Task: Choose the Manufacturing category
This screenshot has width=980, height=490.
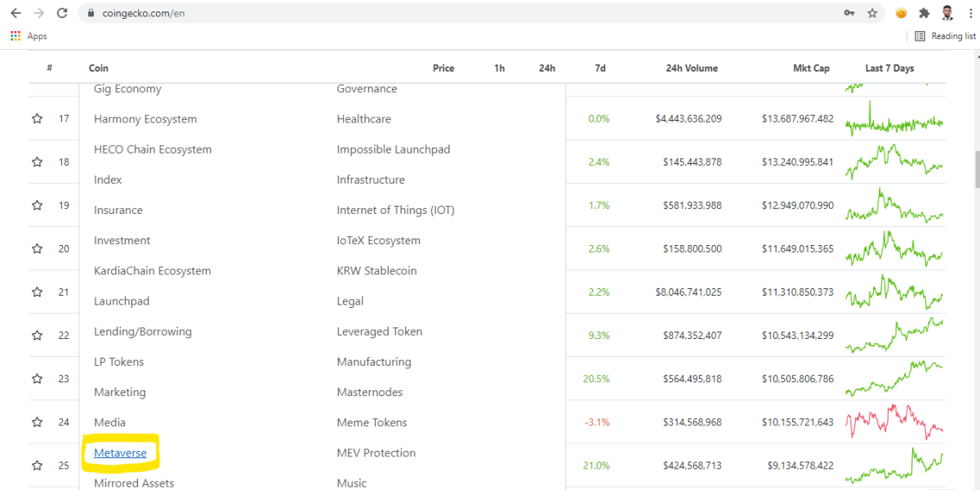Action: (374, 362)
